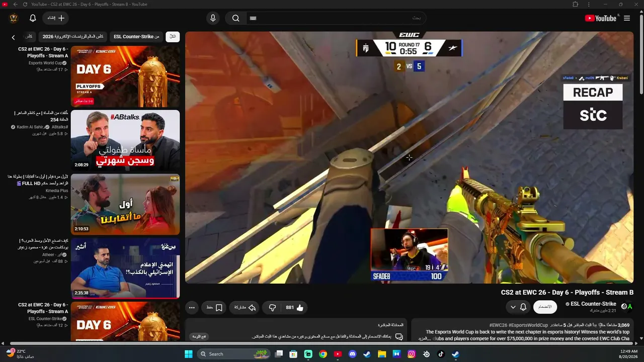Go back using the browser back arrow
This screenshot has height=362, width=644.
15,5
